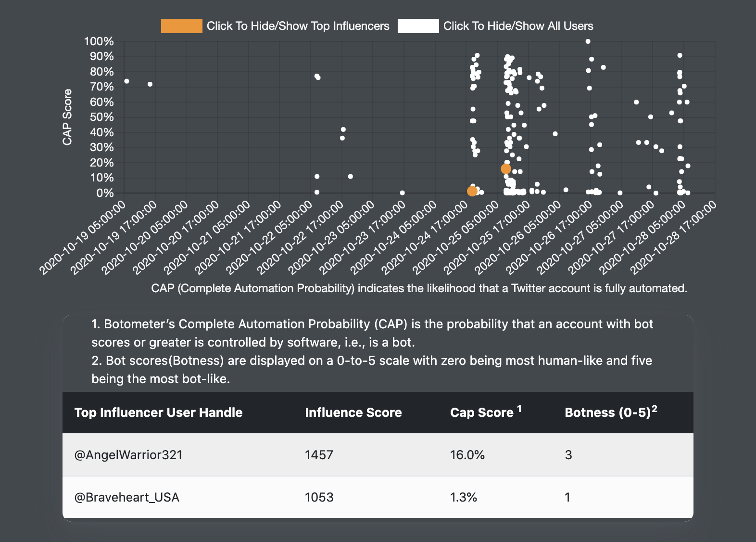Click the "Top Influencer User Handle" column header
Image resolution: width=756 pixels, height=542 pixels.
pos(158,413)
